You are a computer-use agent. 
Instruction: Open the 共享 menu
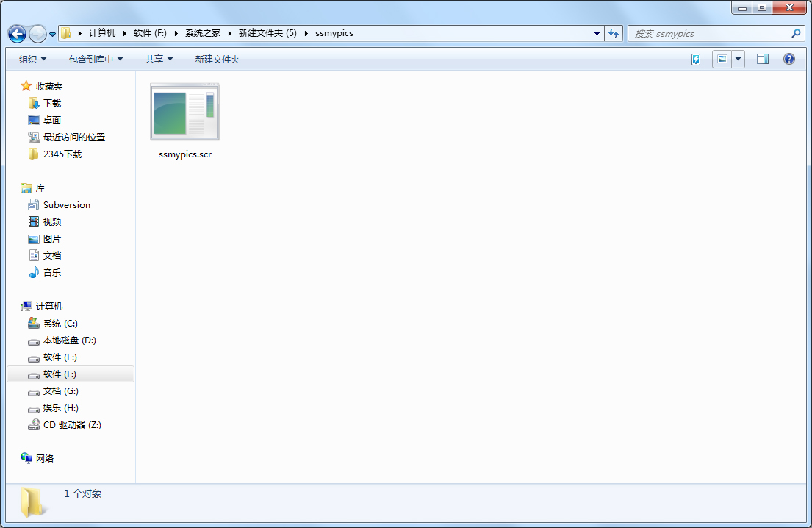coord(159,60)
